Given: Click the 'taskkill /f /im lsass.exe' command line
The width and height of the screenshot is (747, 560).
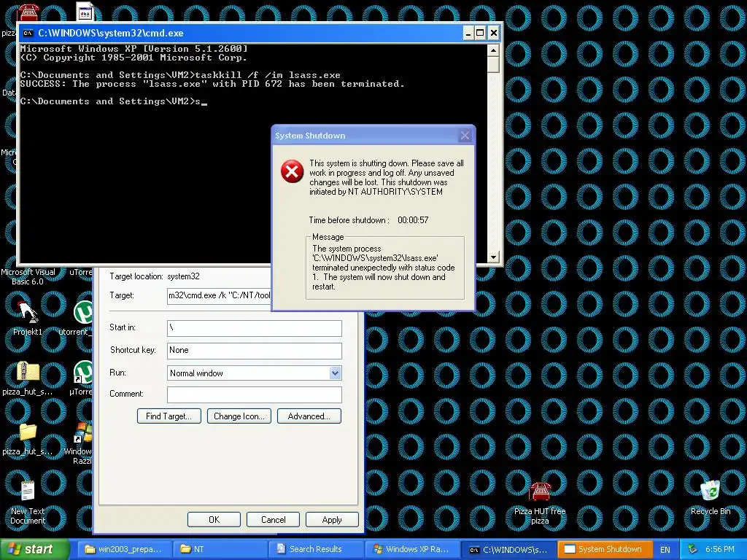Looking at the screenshot, I should 268,75.
